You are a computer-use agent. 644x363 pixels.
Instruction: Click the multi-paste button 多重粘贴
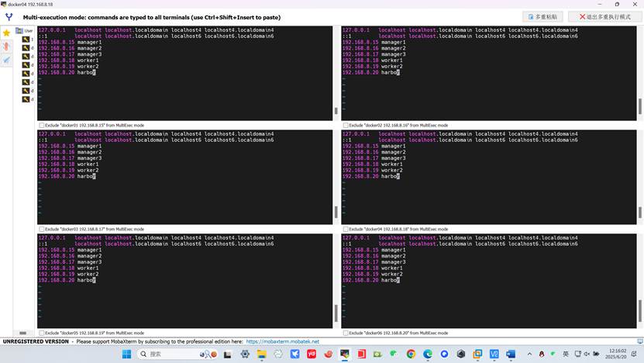[x=542, y=17]
